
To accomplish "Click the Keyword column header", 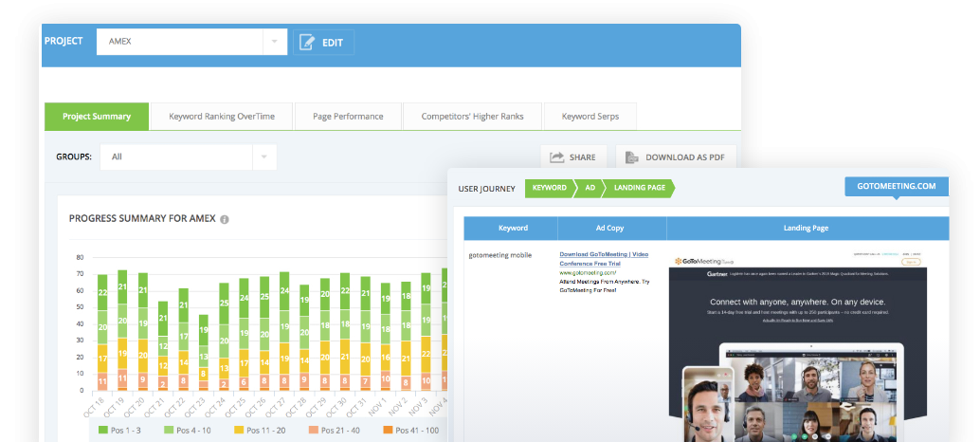I will point(511,229).
